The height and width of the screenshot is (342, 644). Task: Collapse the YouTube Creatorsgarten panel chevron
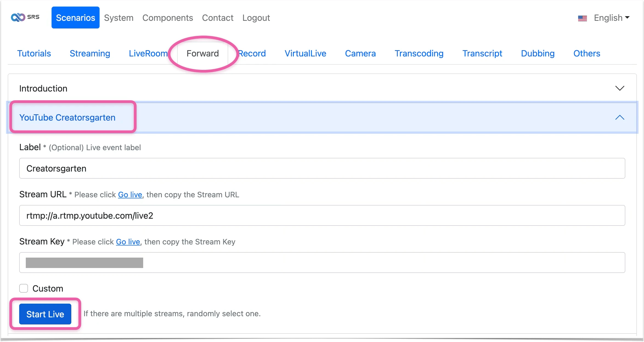click(x=620, y=118)
